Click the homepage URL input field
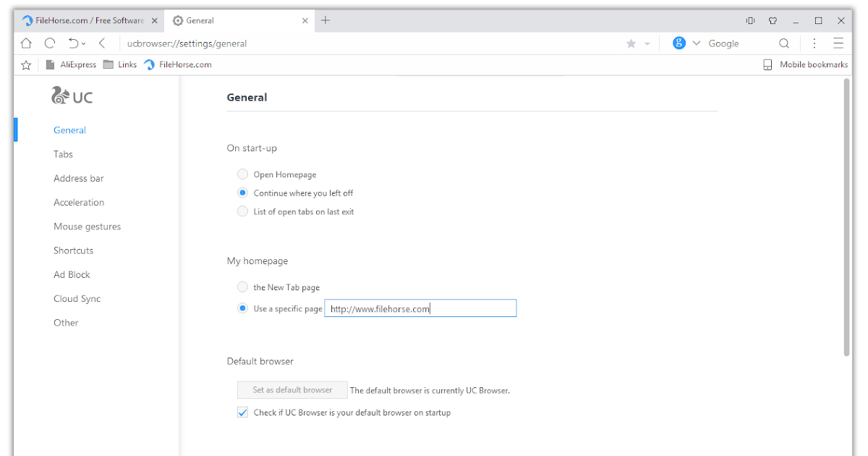 click(x=420, y=309)
